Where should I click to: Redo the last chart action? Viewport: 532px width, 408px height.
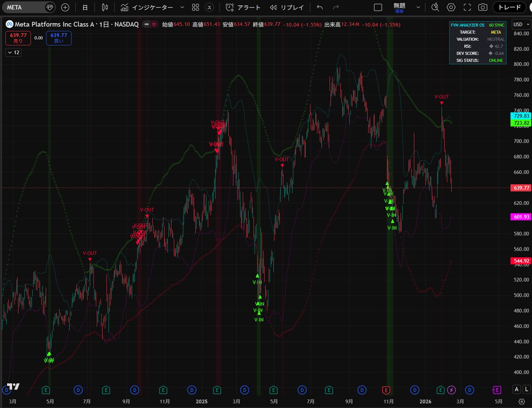pos(336,7)
